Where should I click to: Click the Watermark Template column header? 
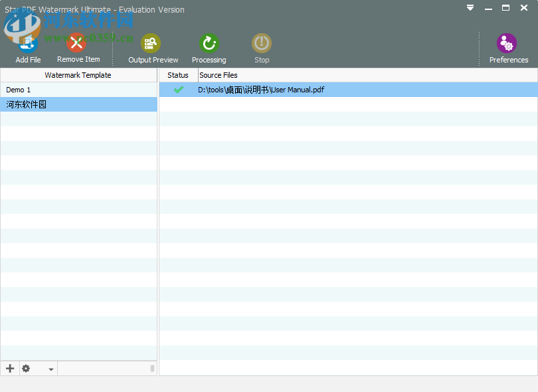tap(78, 75)
